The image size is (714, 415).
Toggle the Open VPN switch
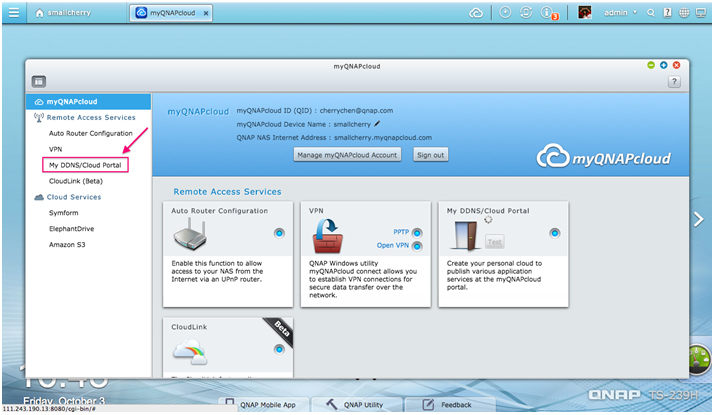point(417,246)
